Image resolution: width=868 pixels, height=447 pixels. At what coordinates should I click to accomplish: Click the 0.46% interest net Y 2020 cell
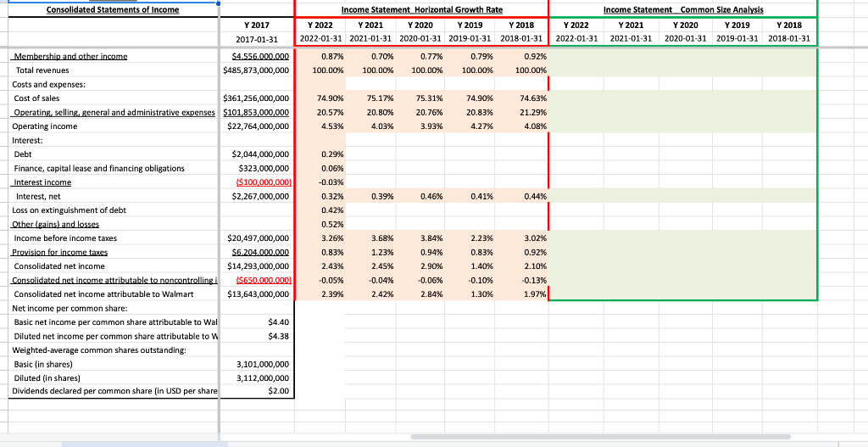[420, 196]
